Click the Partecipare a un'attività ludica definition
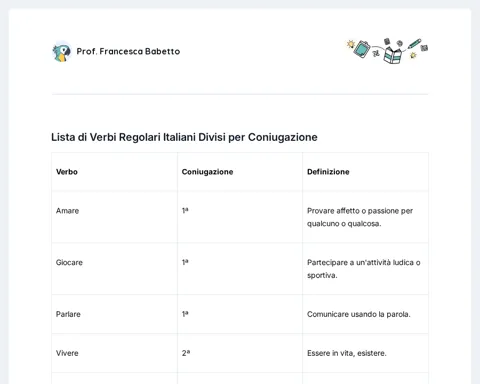 (x=364, y=269)
